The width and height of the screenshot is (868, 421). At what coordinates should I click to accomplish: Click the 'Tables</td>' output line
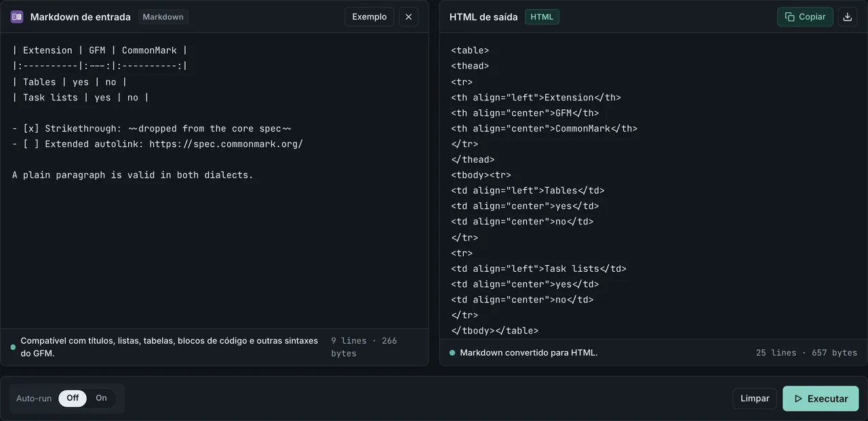(x=528, y=191)
